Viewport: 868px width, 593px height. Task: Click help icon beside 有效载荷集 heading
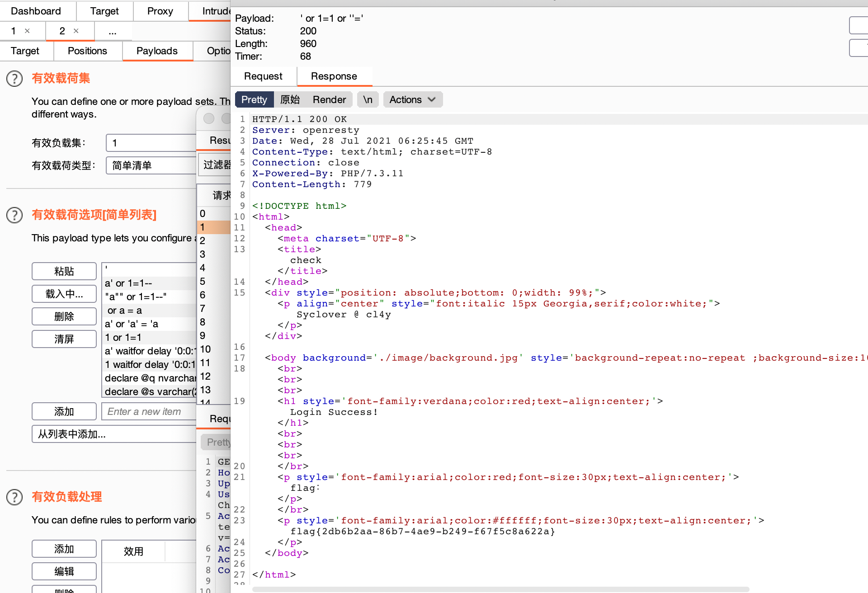14,79
